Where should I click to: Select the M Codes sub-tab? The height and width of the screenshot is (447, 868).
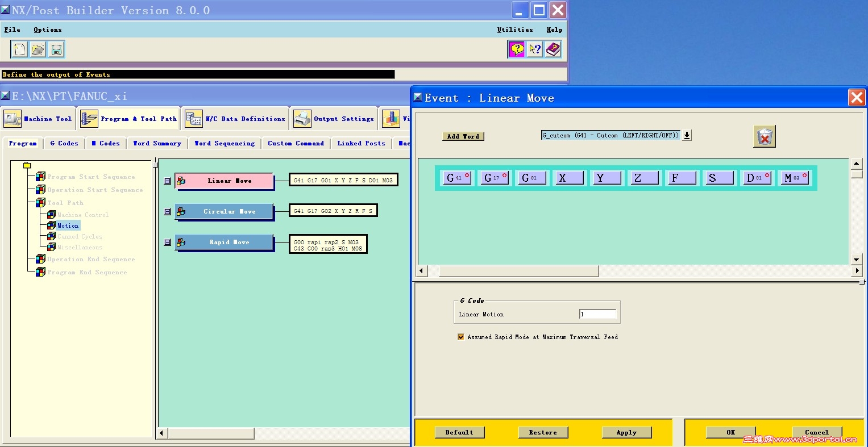(106, 143)
